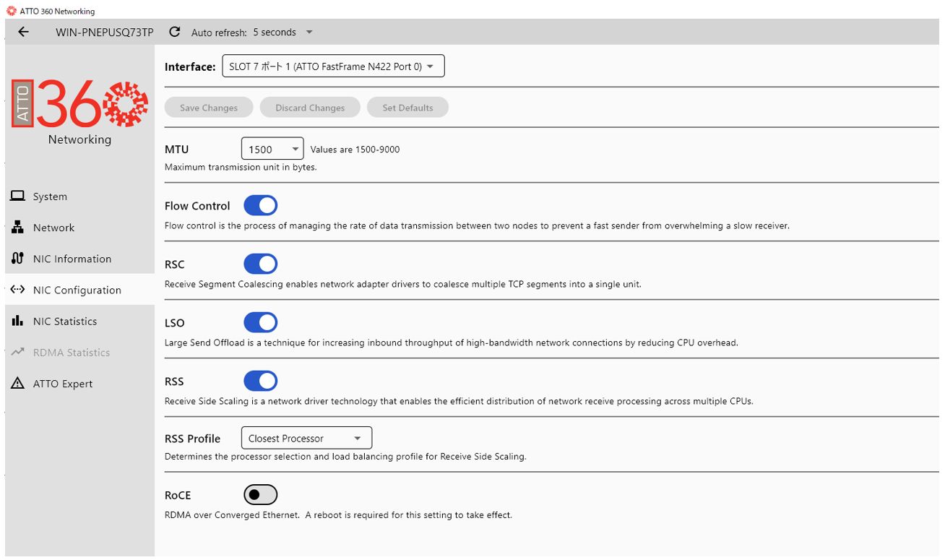This screenshot has width=945, height=560.
Task: Click the Receive Segment Coalescing description
Action: click(403, 284)
